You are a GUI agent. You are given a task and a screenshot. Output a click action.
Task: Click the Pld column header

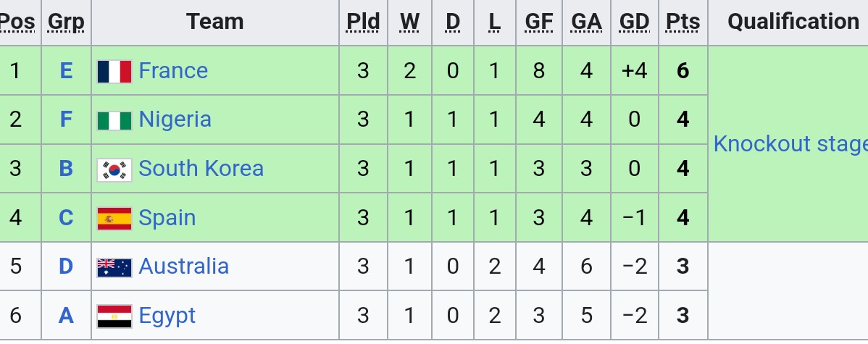363,22
